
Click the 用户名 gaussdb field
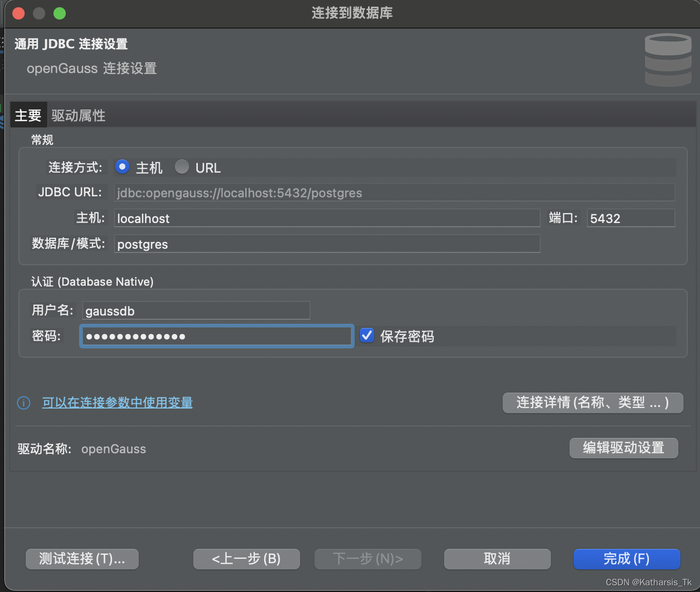(195, 310)
